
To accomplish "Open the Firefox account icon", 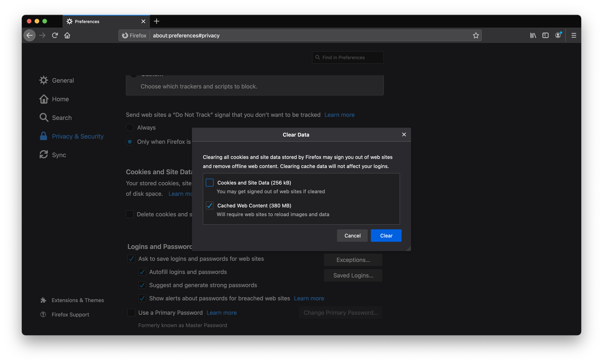I will point(558,36).
